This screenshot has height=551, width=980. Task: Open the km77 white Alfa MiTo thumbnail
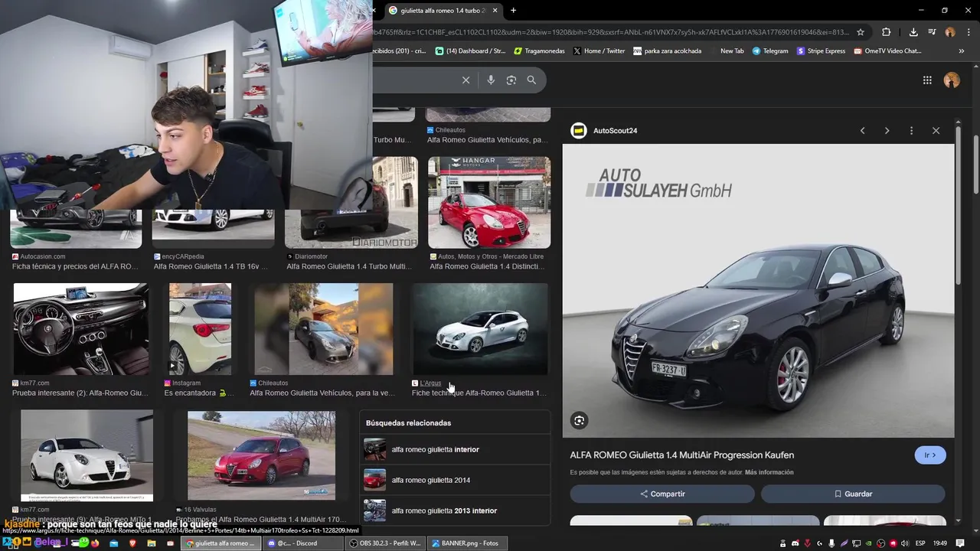(87, 456)
